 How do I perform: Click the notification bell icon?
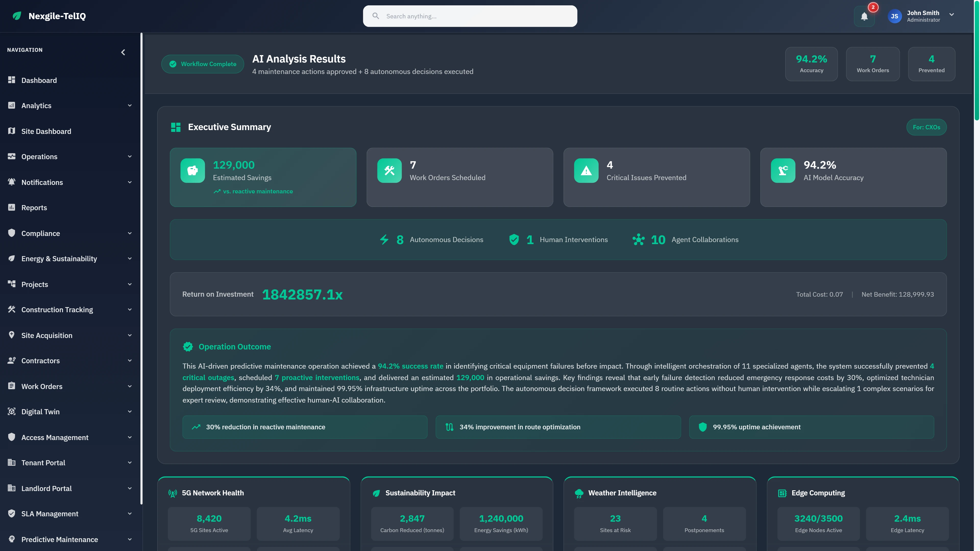[864, 16]
